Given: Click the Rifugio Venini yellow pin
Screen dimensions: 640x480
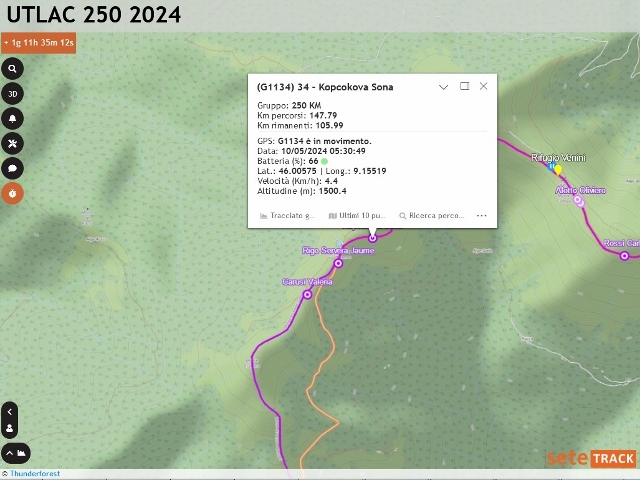Looking at the screenshot, I should [x=558, y=169].
